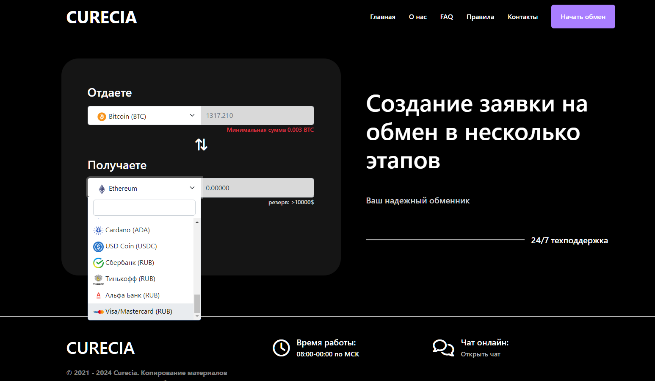Collapse the Ethereum receive dropdown
The height and width of the screenshot is (381, 655).
(x=144, y=188)
